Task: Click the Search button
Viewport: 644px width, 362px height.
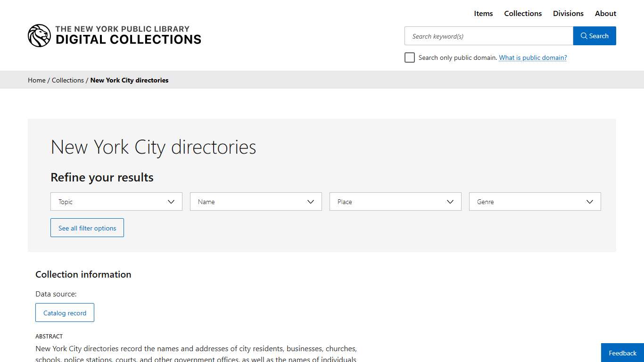Action: (x=594, y=36)
